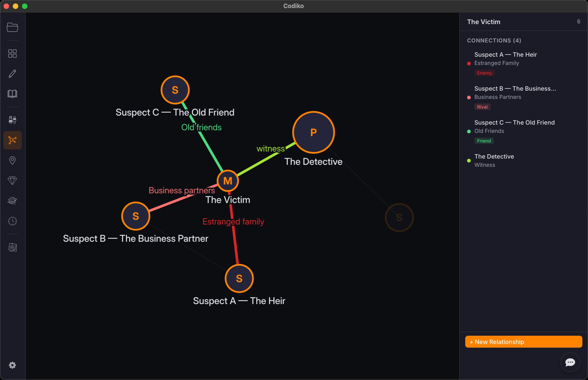Image resolution: width=588 pixels, height=380 pixels.
Task: Click the Enemy tag badge
Action: tap(484, 73)
